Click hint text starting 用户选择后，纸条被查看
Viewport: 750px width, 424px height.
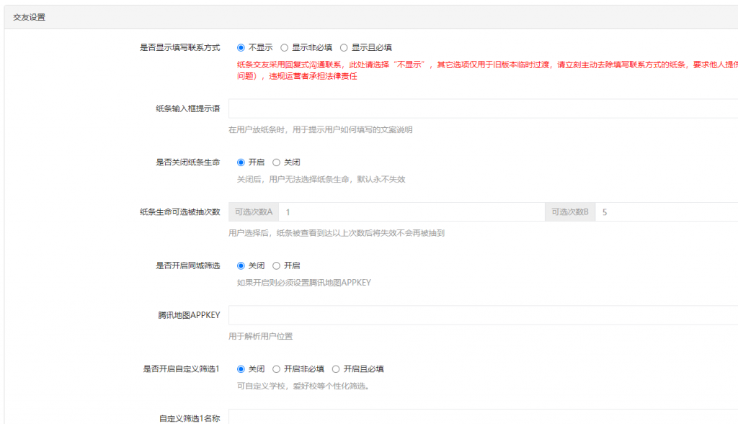pos(337,233)
